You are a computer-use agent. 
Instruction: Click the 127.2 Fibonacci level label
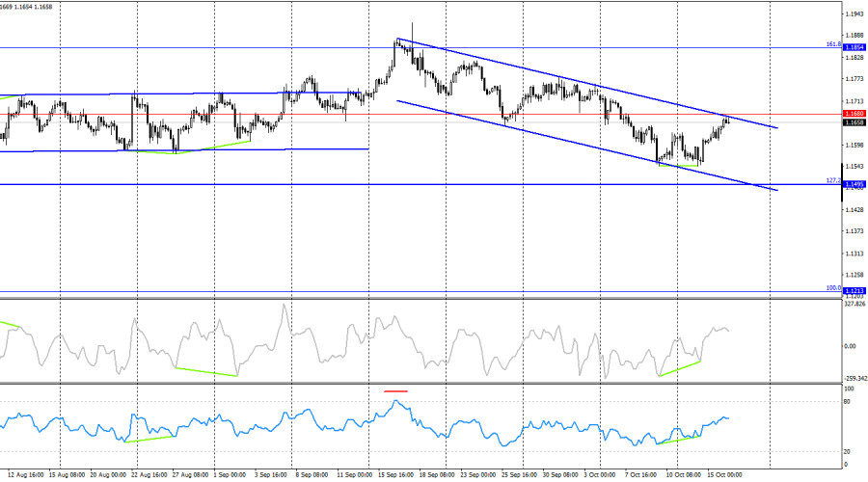pos(833,180)
